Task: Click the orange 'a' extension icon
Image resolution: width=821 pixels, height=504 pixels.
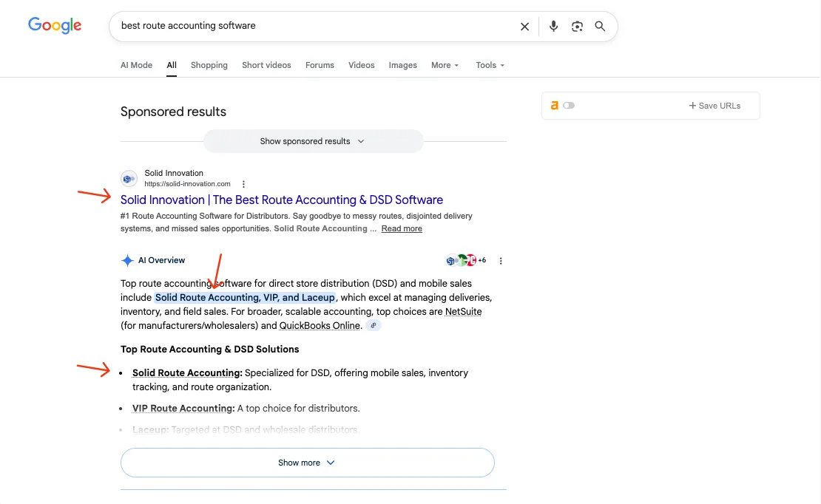Action: coord(555,106)
